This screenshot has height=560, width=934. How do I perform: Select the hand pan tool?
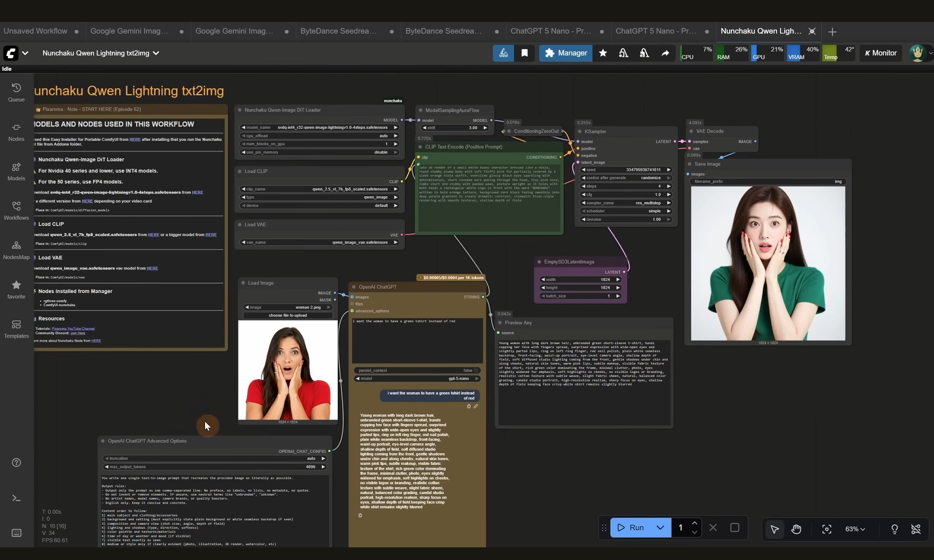(x=796, y=529)
